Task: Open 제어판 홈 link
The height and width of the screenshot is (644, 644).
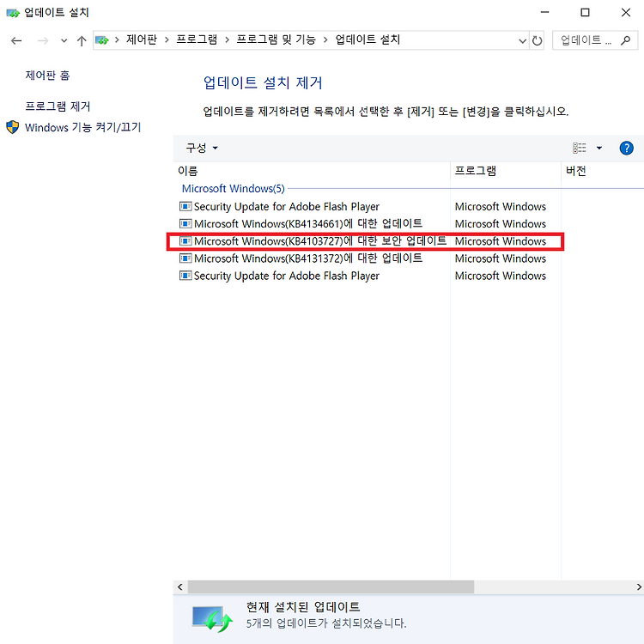Action: [x=47, y=76]
